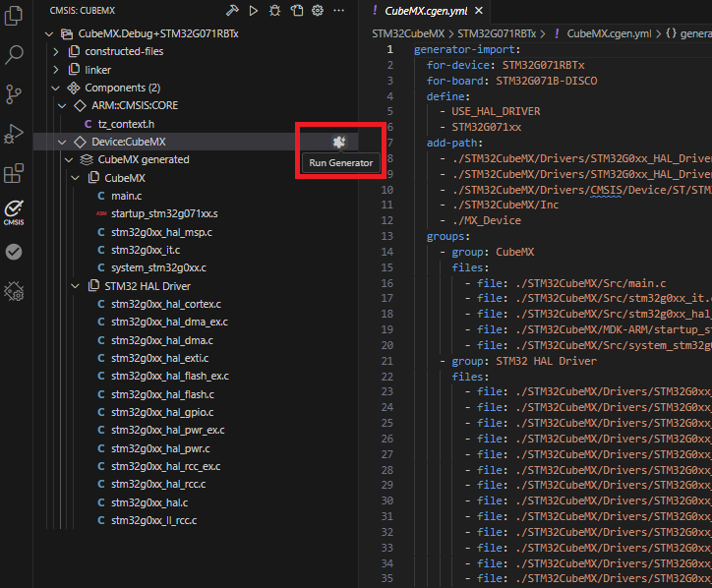Collapse CubeMX.Debug+STM32G071RBTx root node
This screenshot has width=712, height=588.
[49, 34]
